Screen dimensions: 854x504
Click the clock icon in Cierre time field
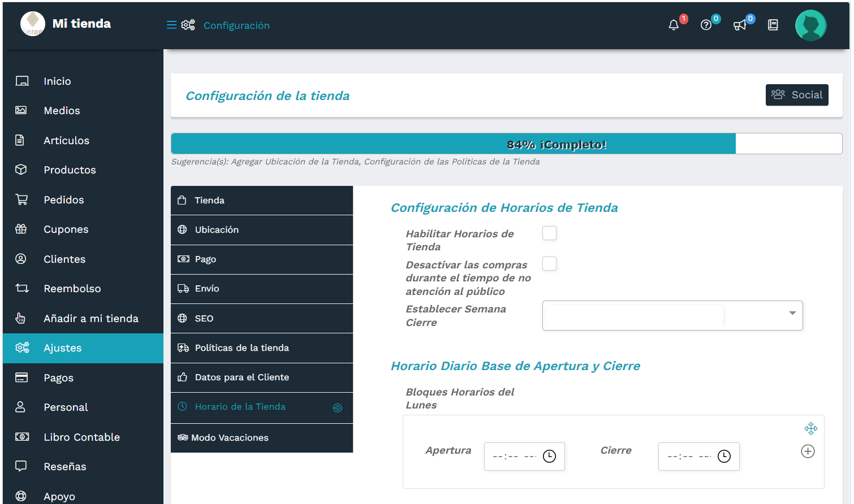pyautogui.click(x=724, y=456)
